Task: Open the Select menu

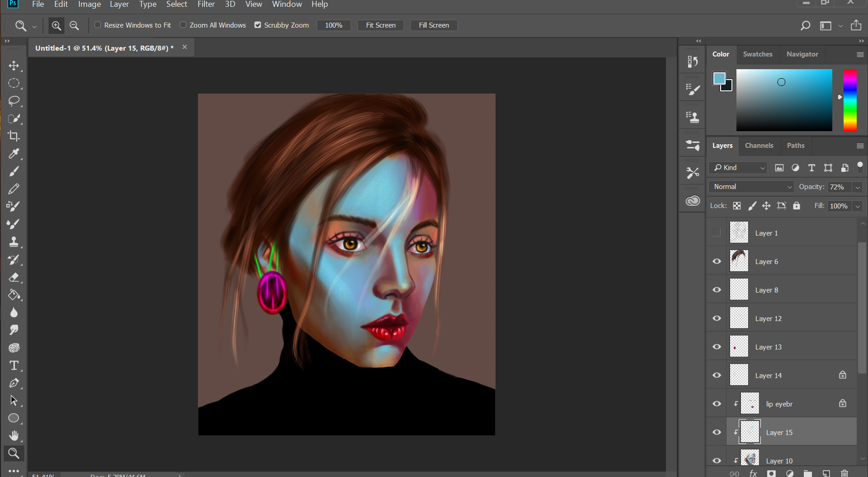Action: click(x=176, y=5)
